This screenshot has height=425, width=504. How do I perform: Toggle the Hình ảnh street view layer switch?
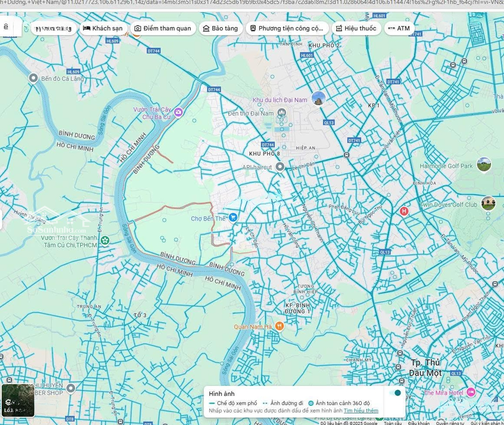pos(395,393)
